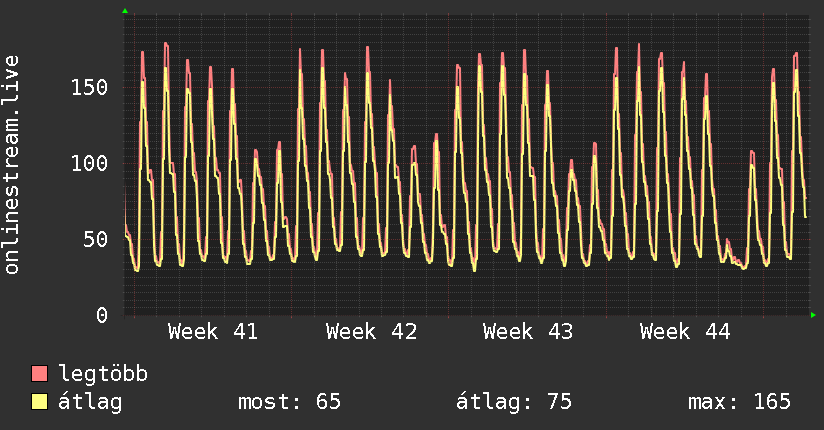
Task: Click the 50 y-axis label
Action: 96,240
